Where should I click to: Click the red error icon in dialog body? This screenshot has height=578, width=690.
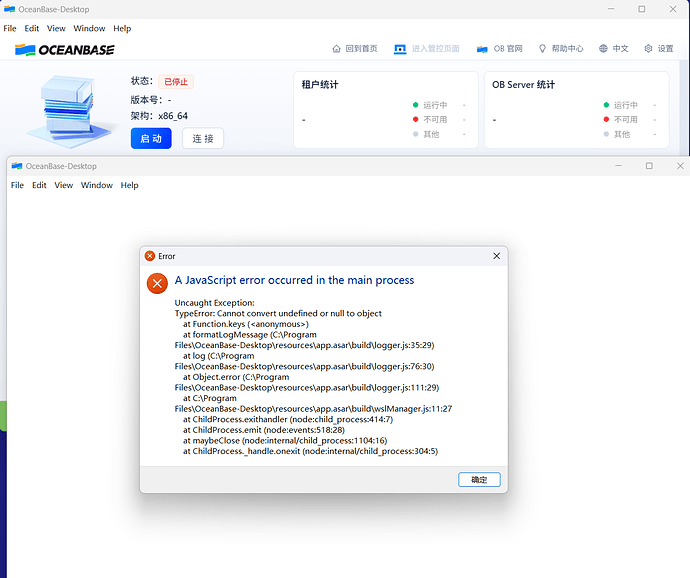[x=157, y=283]
